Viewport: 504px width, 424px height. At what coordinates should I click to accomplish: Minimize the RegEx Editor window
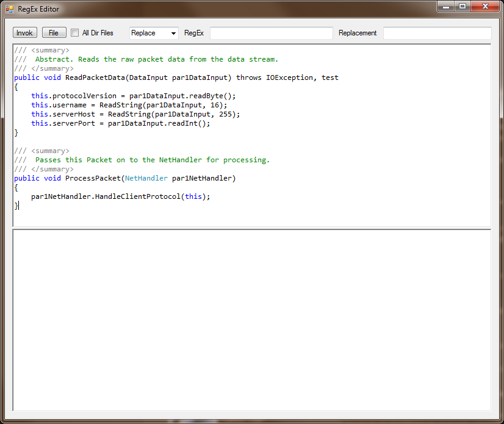point(445,7)
